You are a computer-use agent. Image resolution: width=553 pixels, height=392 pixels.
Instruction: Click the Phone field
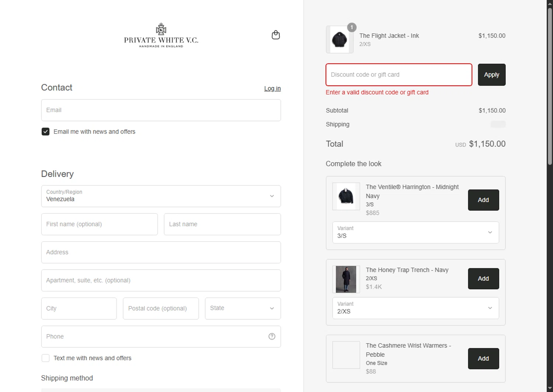pyautogui.click(x=161, y=336)
